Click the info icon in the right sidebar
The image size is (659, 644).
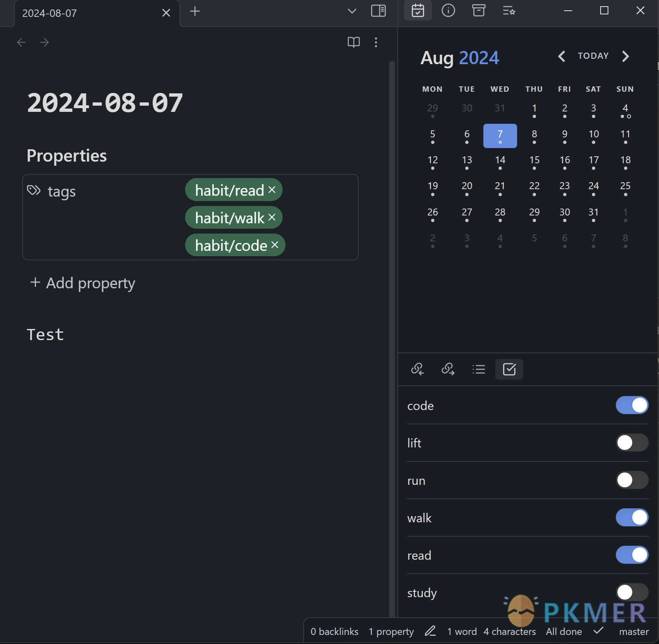coord(448,11)
